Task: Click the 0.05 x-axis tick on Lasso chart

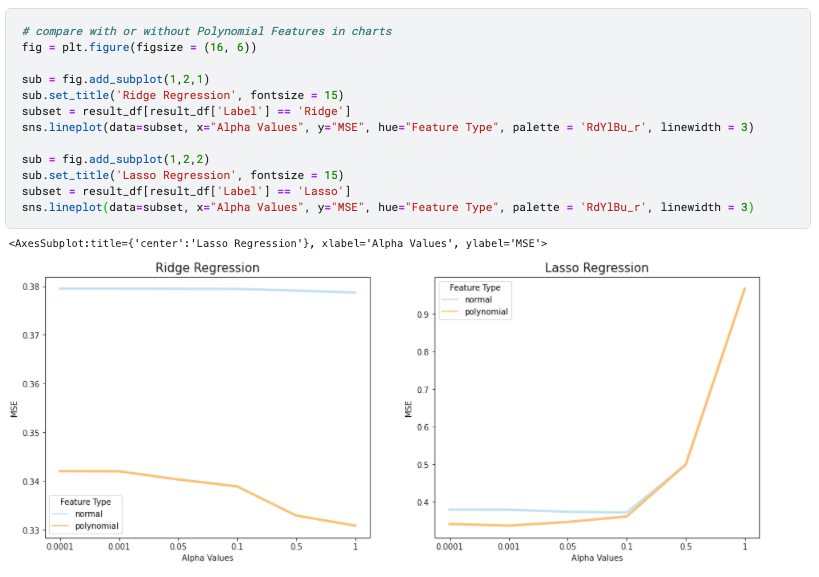Action: [x=567, y=547]
